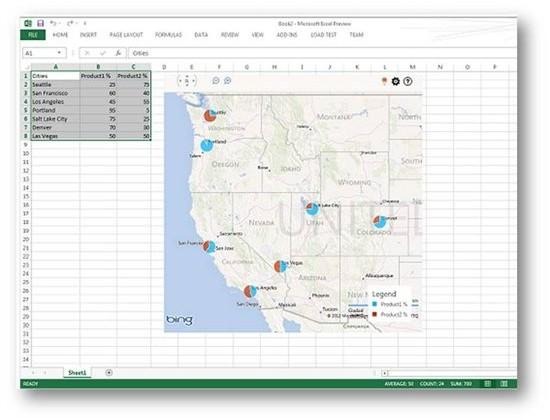This screenshot has width=550, height=420.
Task: Add a new sheet with plus button
Action: [x=109, y=373]
